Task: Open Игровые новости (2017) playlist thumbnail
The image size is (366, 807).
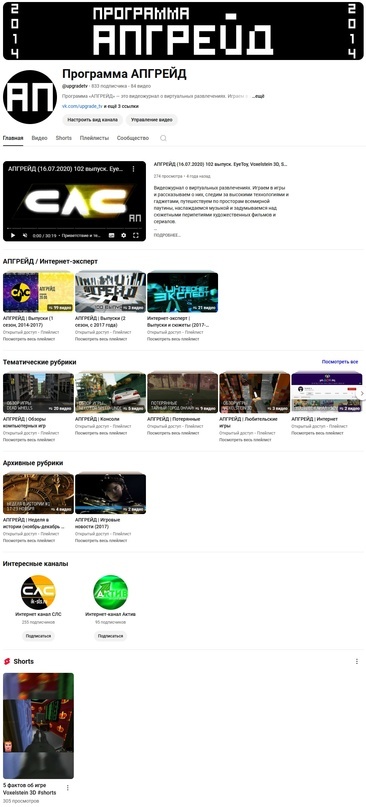Action: 111,494
